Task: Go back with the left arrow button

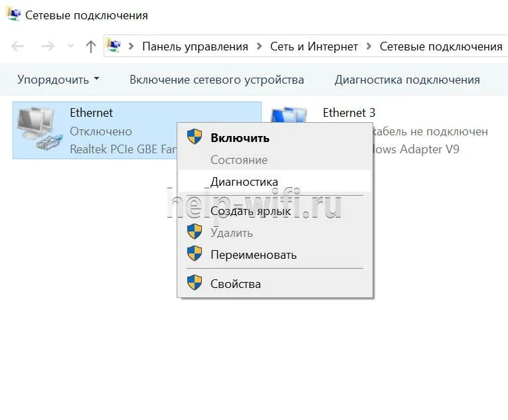Action: click(17, 46)
